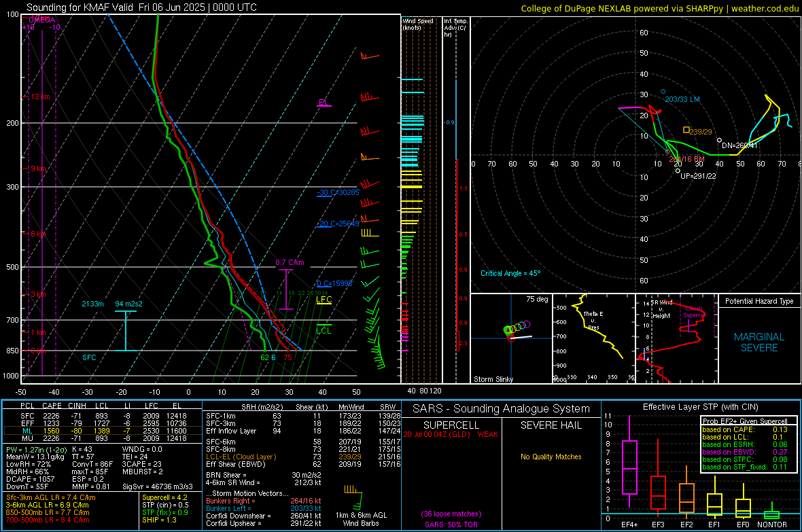802x532 pixels.
Task: Click the Bunkers Right storm motion line
Action: (x=264, y=501)
